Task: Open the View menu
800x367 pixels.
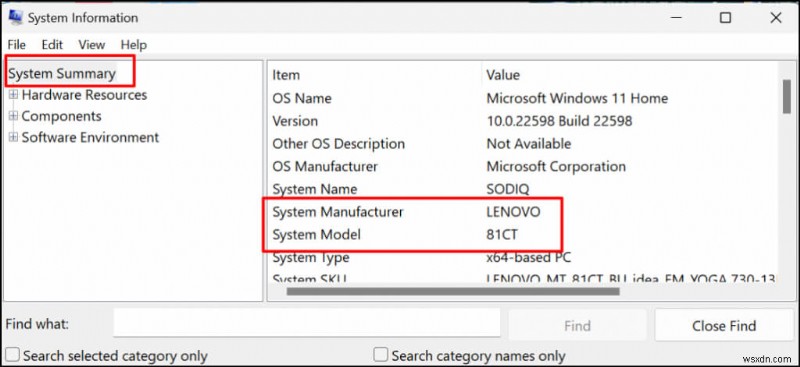Action: click(x=91, y=45)
